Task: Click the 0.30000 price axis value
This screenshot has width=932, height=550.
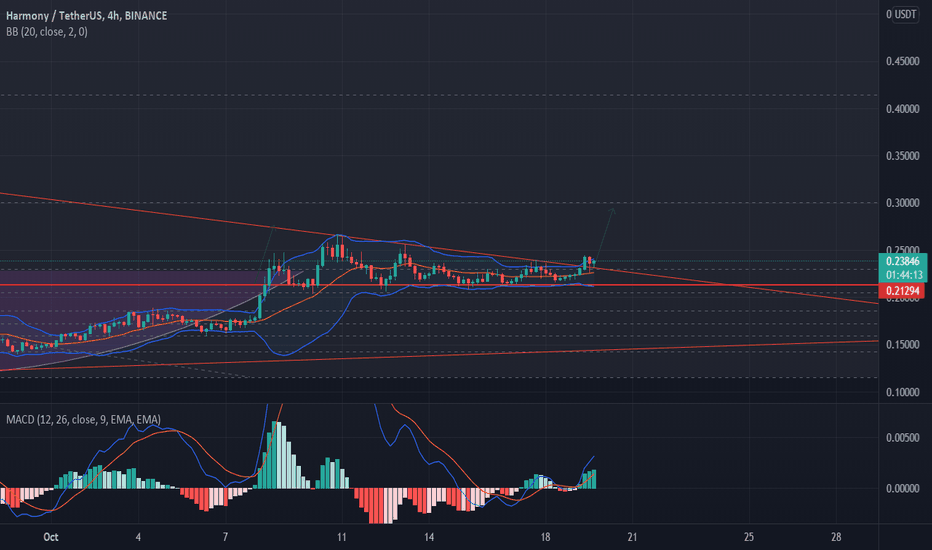Action: click(902, 203)
